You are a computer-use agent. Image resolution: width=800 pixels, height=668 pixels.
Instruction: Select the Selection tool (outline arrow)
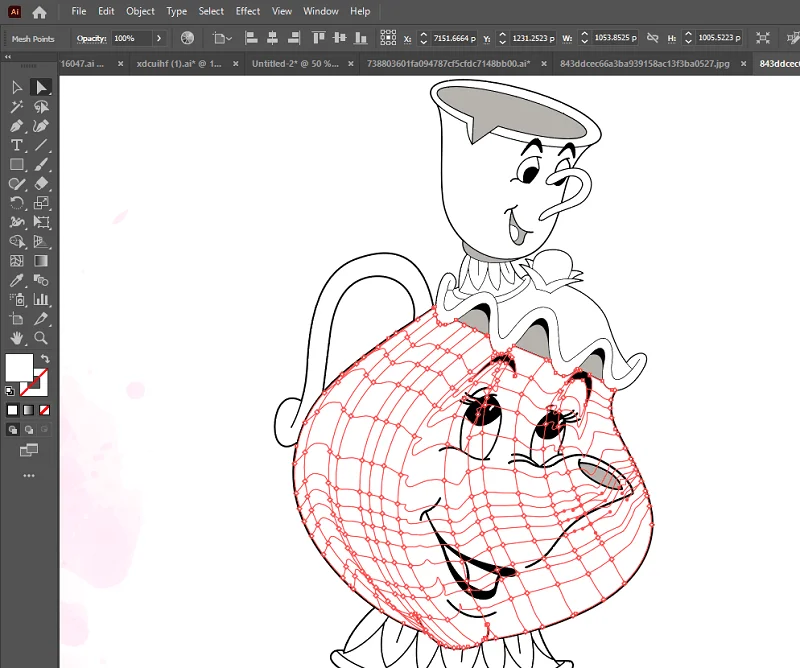pyautogui.click(x=16, y=88)
